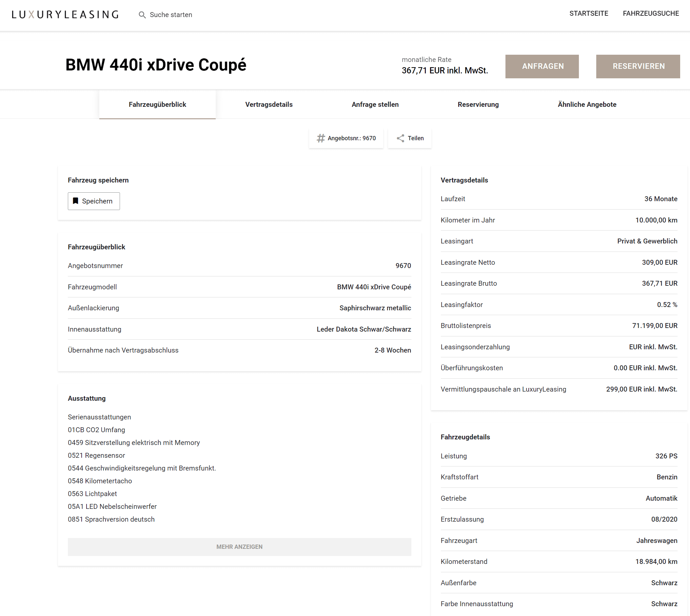Viewport: 690px width, 616px height.
Task: Click the 05A1 LED Nebelscheinwerfer line
Action: pyautogui.click(x=112, y=507)
